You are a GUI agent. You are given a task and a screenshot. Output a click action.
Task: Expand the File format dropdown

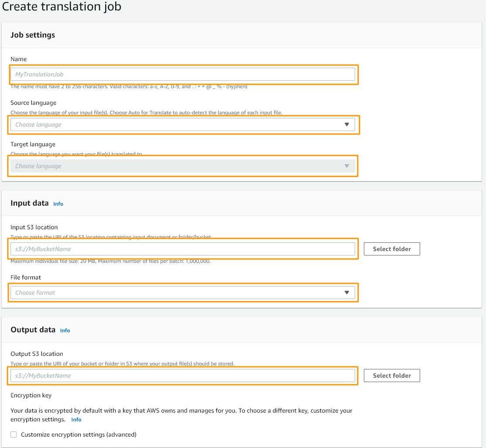(183, 292)
